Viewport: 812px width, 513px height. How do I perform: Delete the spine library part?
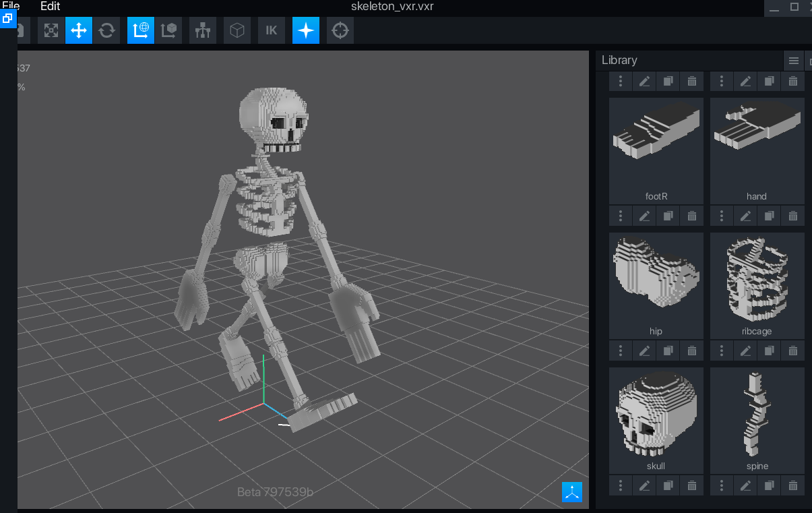point(792,485)
